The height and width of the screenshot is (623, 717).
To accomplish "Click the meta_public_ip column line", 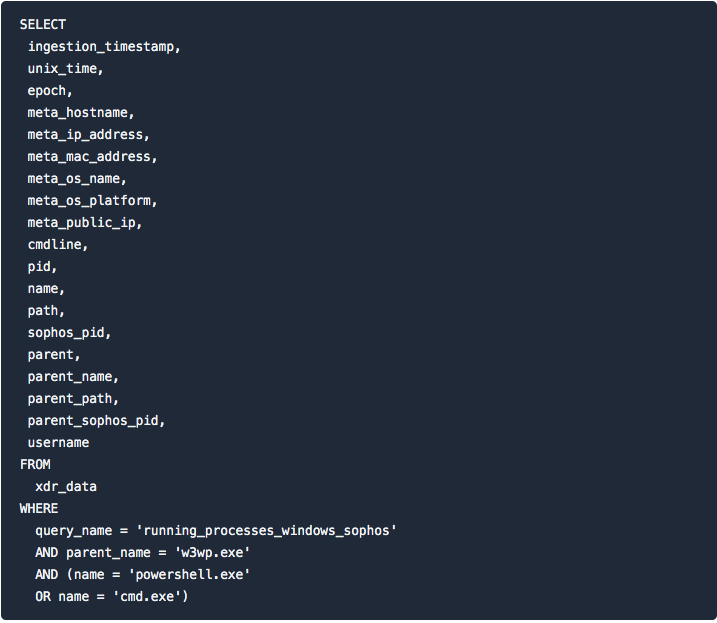I will (x=85, y=223).
